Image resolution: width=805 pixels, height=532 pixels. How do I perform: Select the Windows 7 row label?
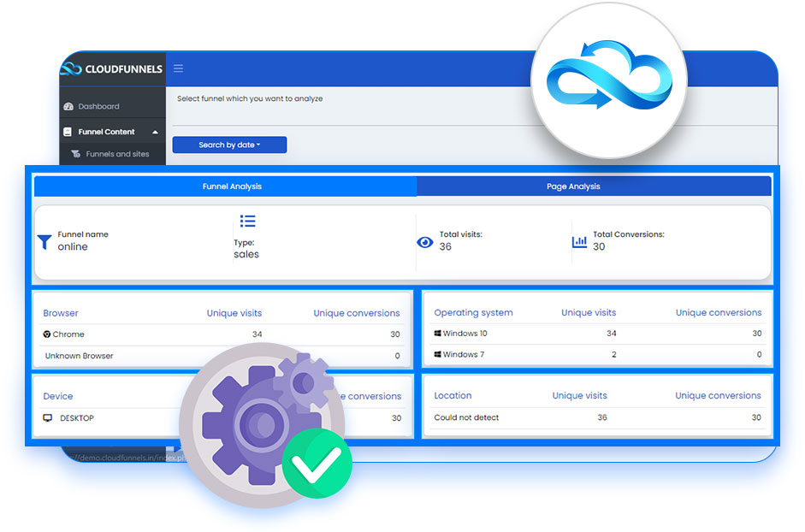[x=464, y=355]
